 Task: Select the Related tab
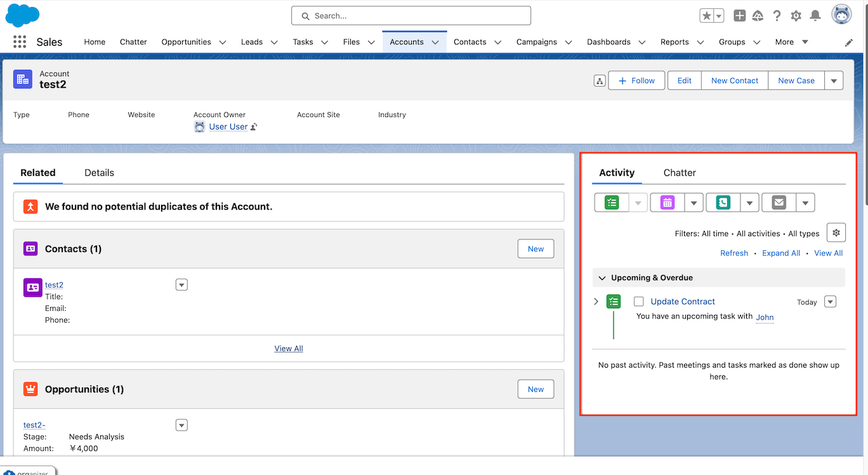coord(38,173)
